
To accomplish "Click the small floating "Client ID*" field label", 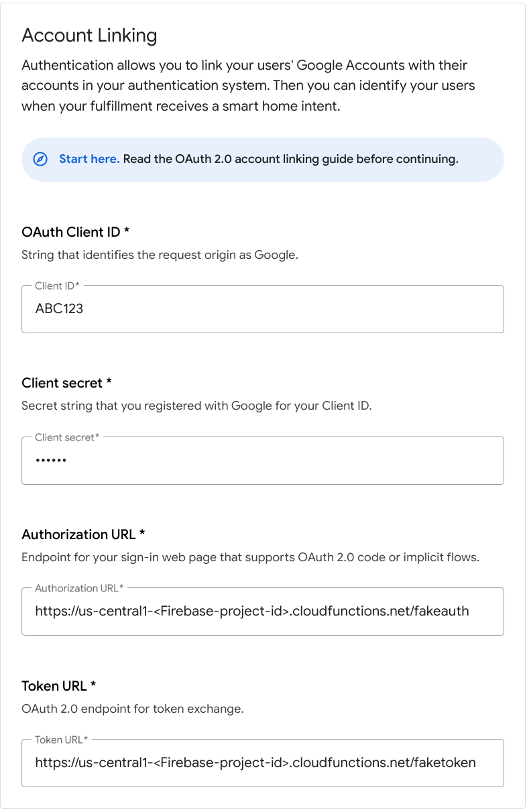I will [x=57, y=286].
